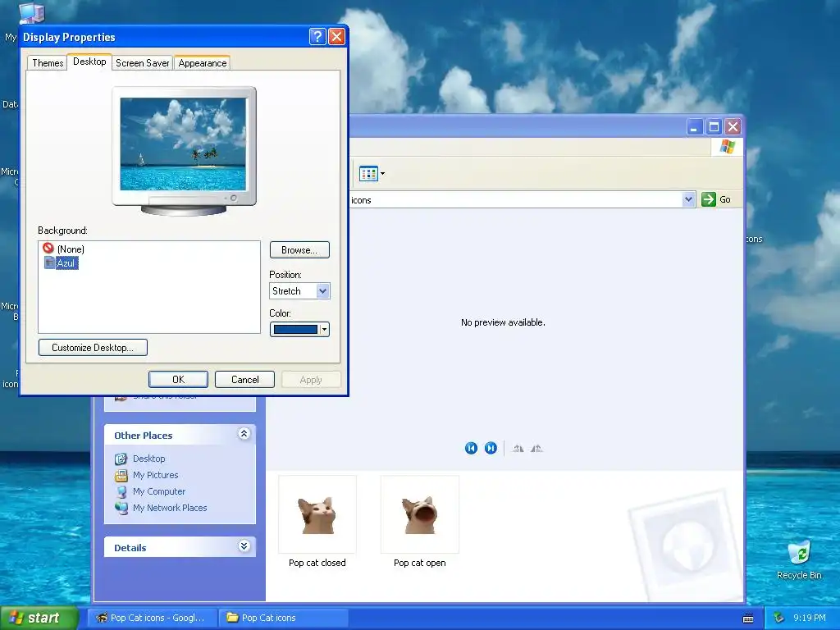840x630 pixels.
Task: Maximize the Pop Cat icons Explorer window
Action: [x=714, y=127]
